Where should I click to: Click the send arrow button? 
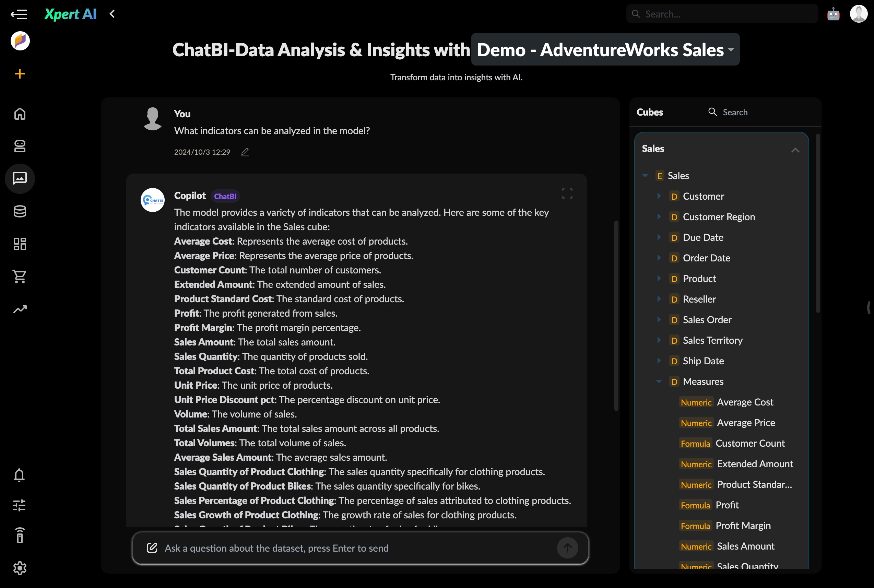click(x=567, y=548)
